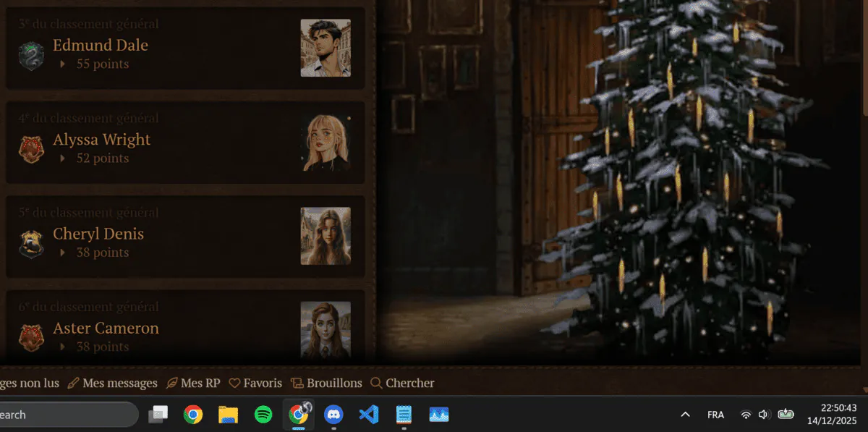Click the quill icon before Mes RP
This screenshot has height=432, width=868.
tap(172, 383)
